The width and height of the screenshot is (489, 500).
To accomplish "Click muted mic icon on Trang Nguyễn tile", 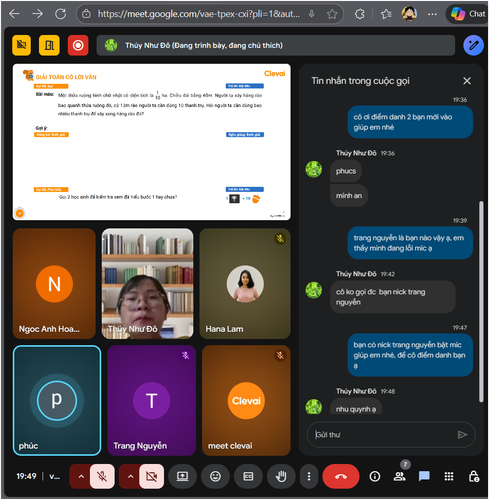I will 186,355.
